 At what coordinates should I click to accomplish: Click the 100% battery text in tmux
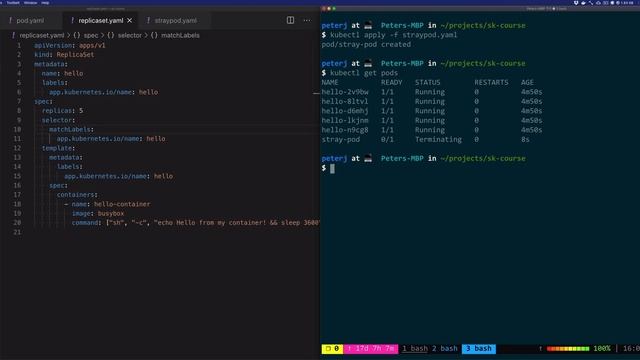[602, 349]
